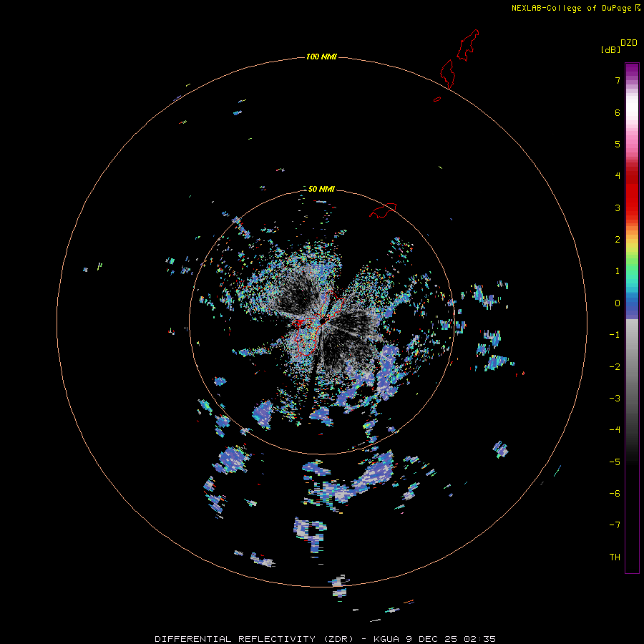This screenshot has width=644, height=644.
Task: Click the small logo after DuPage text
Action: [638, 8]
